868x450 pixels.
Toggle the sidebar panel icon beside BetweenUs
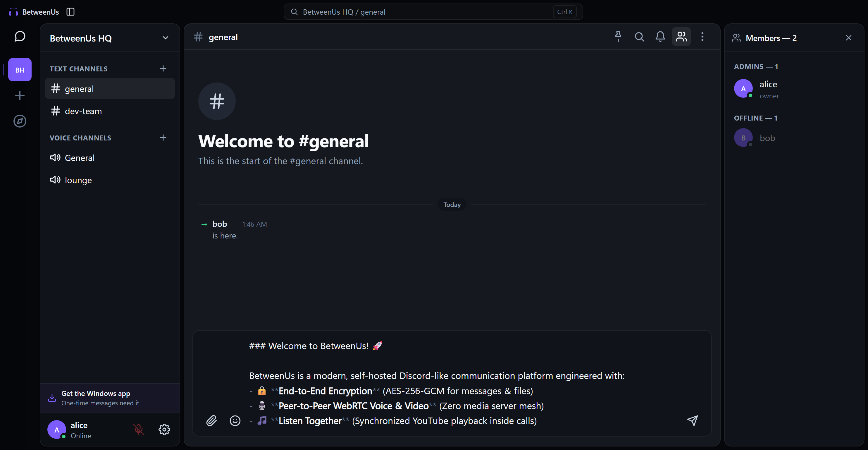(x=70, y=12)
